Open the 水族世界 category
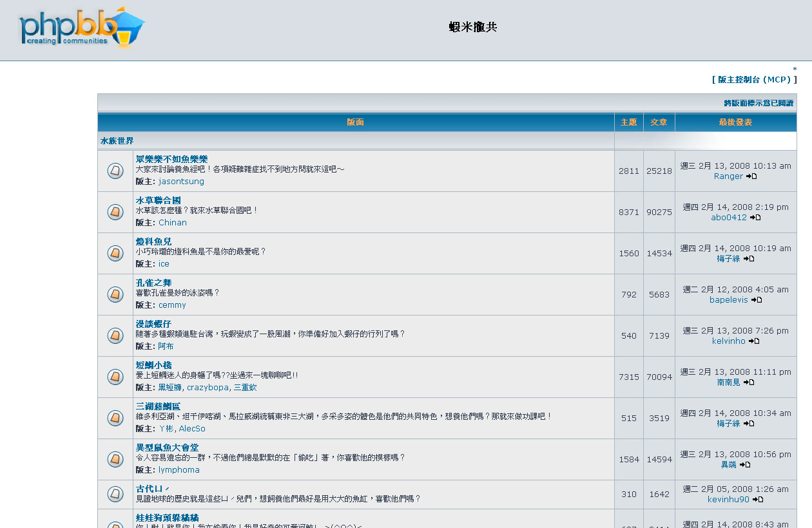812x528 pixels. coord(117,140)
